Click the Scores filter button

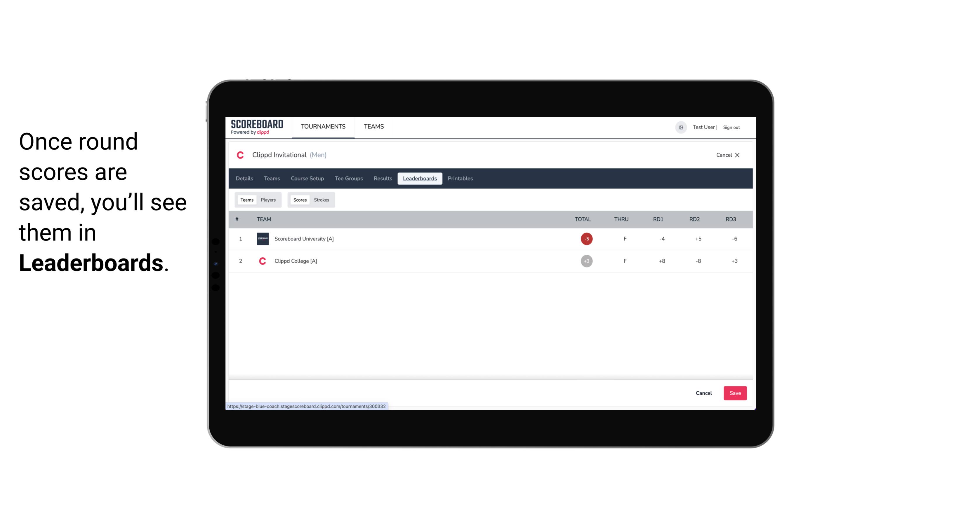tap(299, 199)
